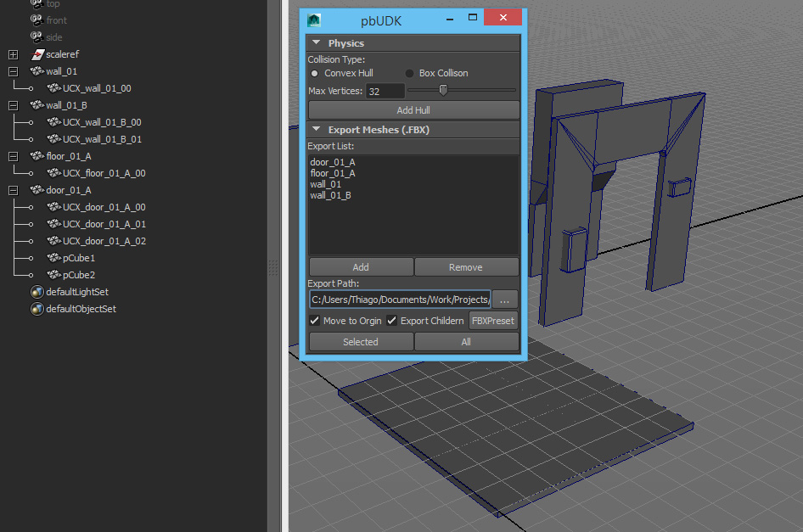Click the scaleref curve icon

tap(37, 54)
